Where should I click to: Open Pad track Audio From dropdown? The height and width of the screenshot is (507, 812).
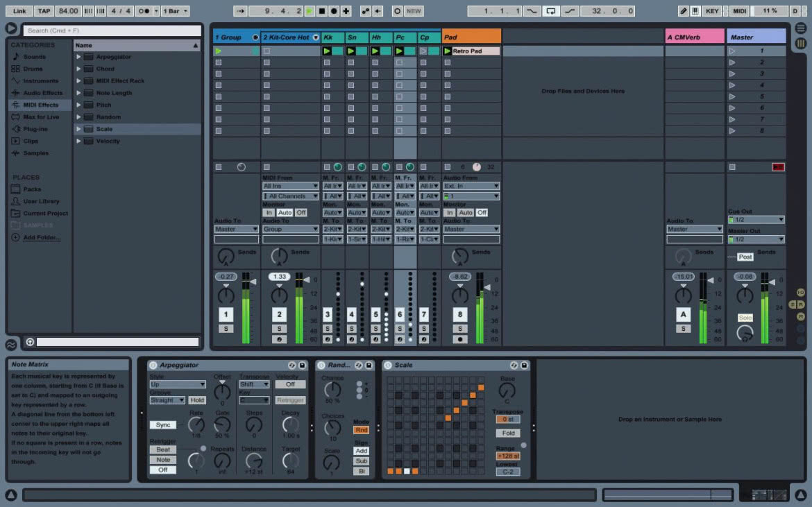point(471,186)
